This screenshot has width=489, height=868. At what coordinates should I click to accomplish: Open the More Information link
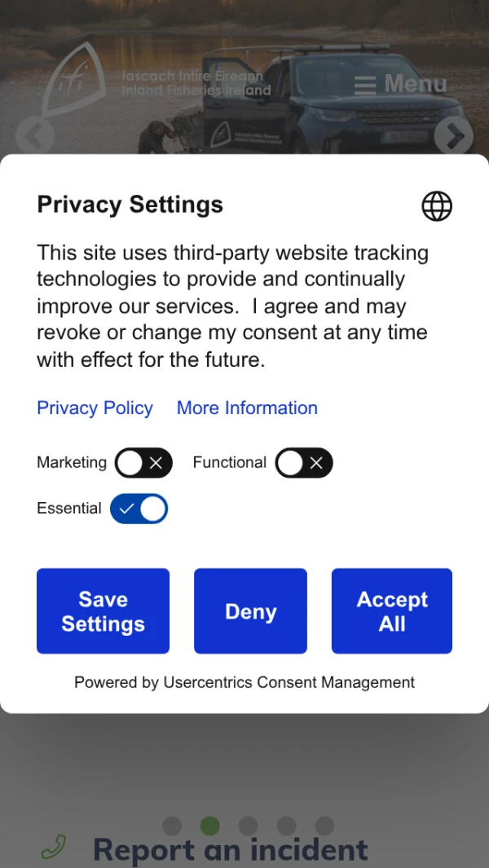247,408
